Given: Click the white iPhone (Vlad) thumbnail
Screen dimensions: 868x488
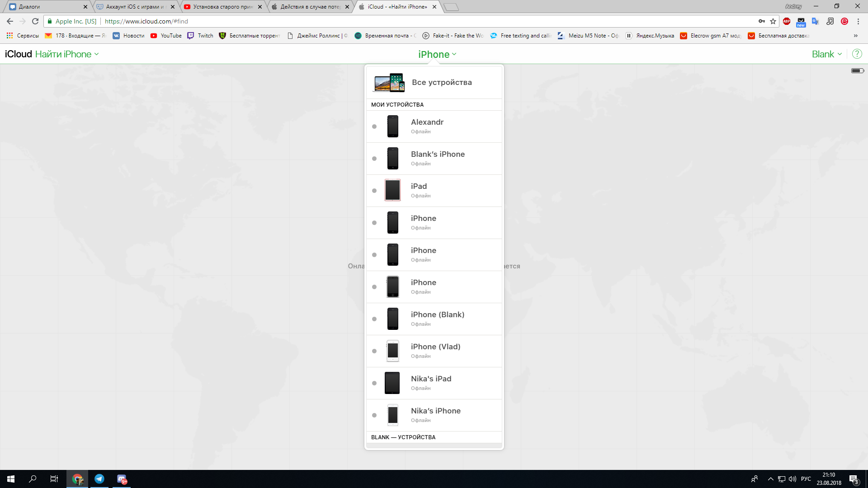Looking at the screenshot, I should click(x=393, y=351).
